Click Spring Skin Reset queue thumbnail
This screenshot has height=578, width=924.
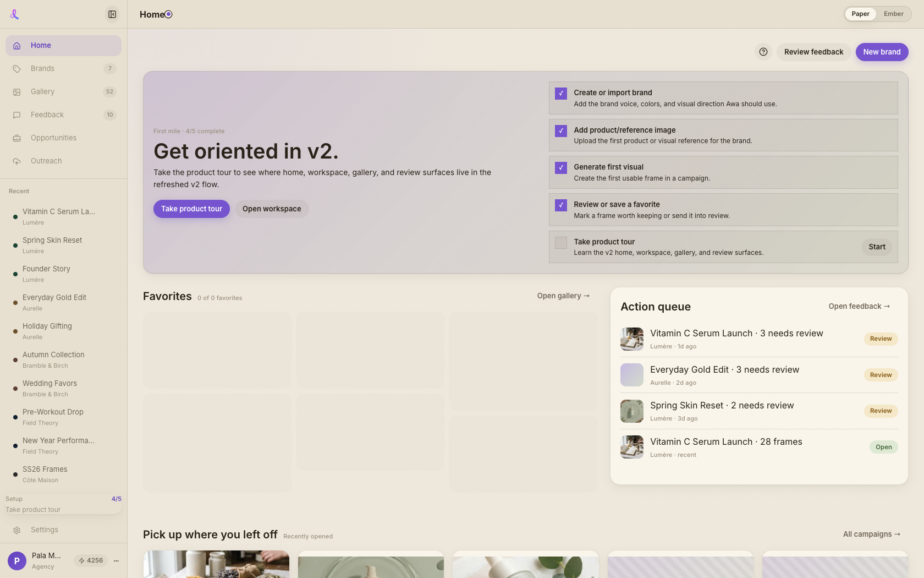tap(632, 411)
